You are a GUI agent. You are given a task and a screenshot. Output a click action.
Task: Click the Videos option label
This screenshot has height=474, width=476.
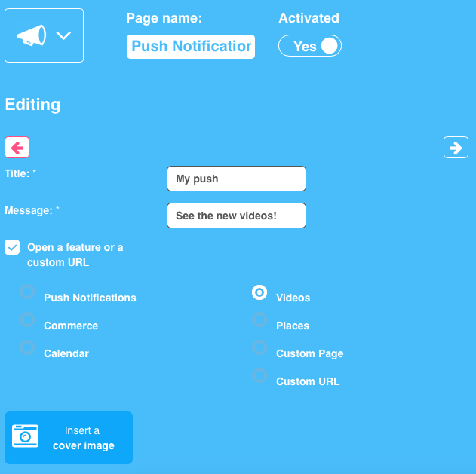tap(293, 298)
